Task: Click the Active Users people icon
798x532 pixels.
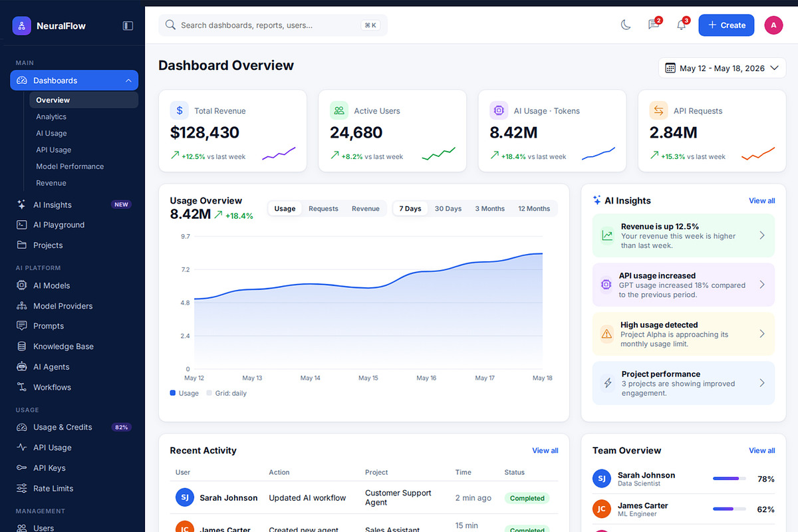Action: tap(339, 110)
